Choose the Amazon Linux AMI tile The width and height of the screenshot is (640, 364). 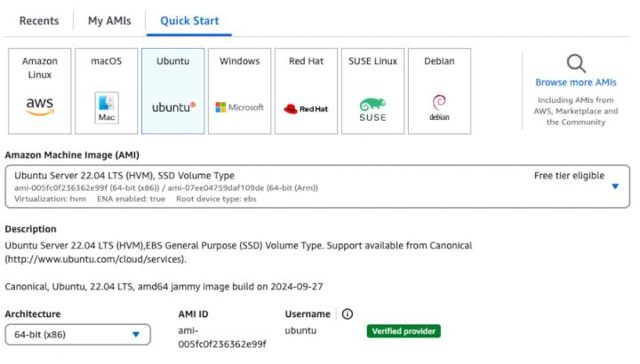coord(40,91)
